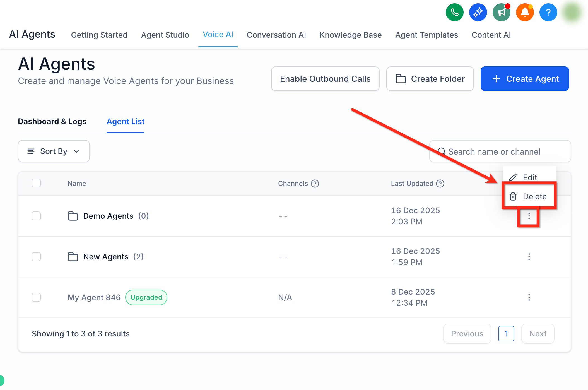Click the blue question mark help icon
The width and height of the screenshot is (588, 390).
(548, 12)
